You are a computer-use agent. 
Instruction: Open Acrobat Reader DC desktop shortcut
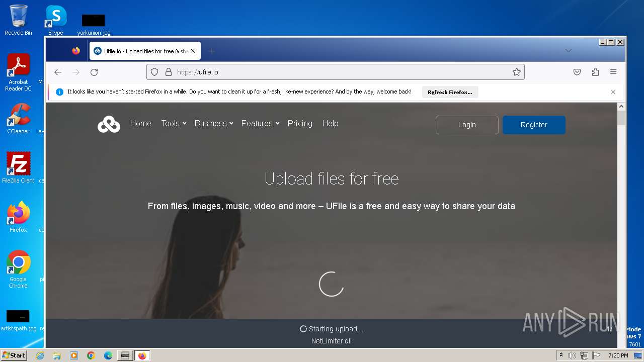point(18,73)
